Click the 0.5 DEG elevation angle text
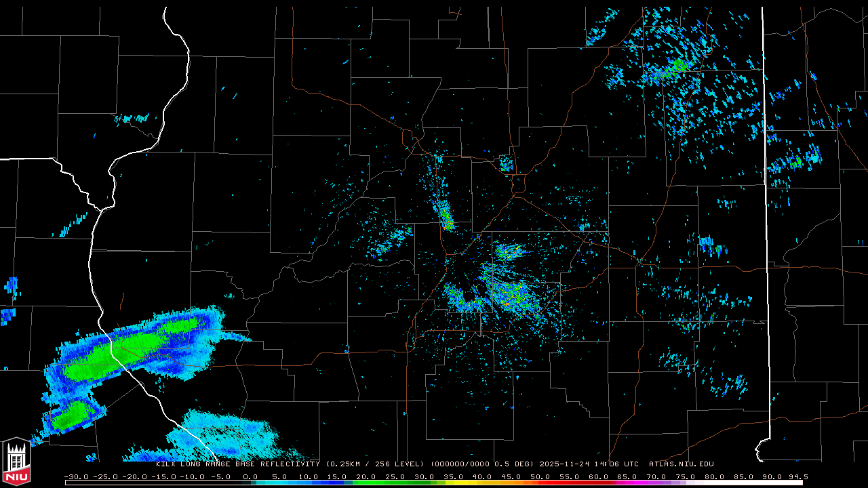Viewport: 868px width, 488px height. [x=517, y=464]
